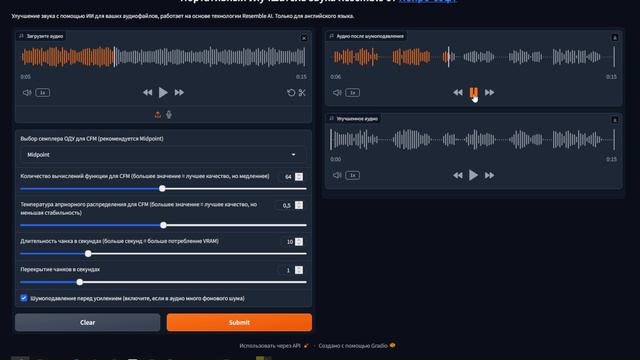Screen dimensions: 640x360
Task: Play the Улучшенное аудио track
Action: [x=473, y=175]
